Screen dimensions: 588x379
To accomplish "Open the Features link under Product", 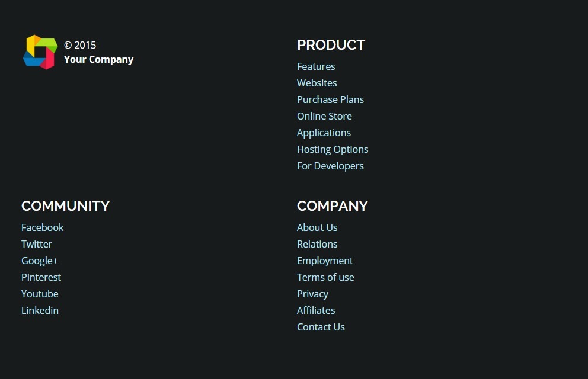I will click(x=316, y=66).
